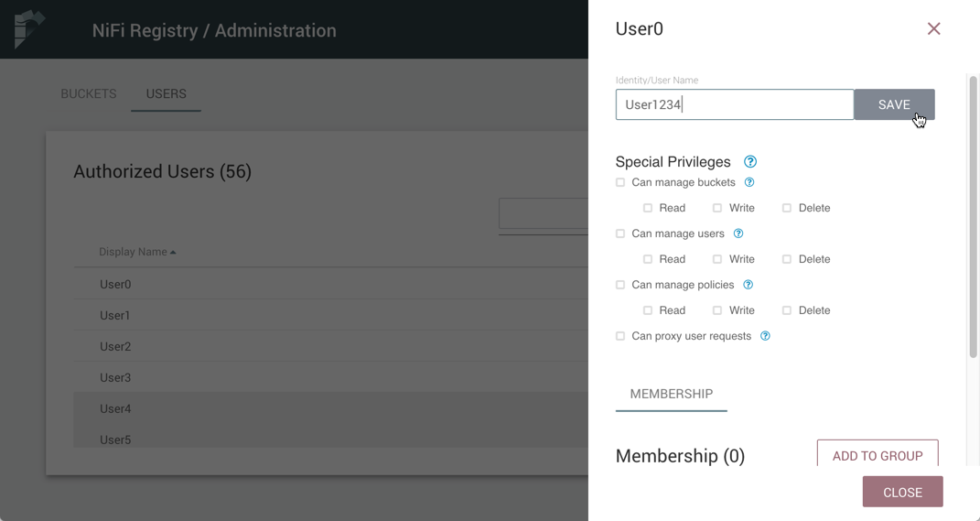Image resolution: width=980 pixels, height=521 pixels.
Task: Toggle the Can proxy user requests checkbox
Action: coord(620,336)
